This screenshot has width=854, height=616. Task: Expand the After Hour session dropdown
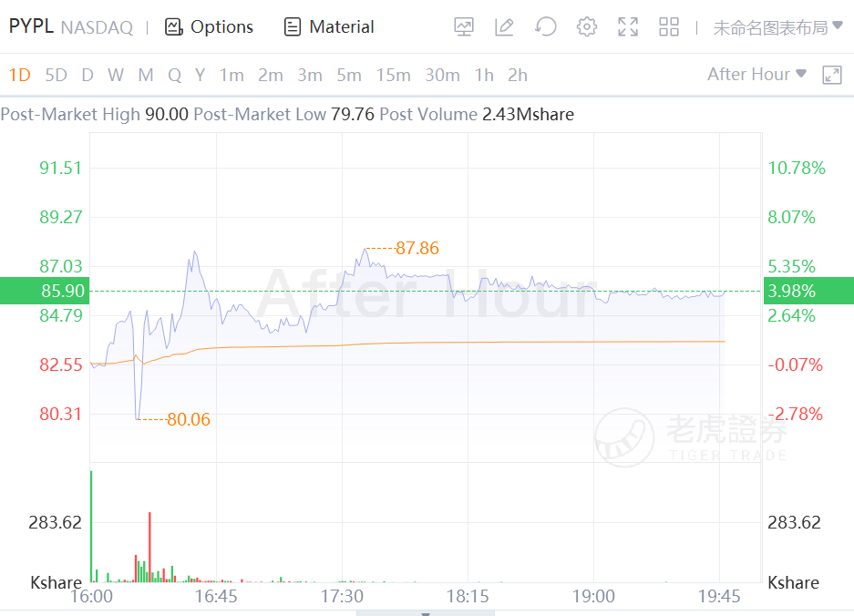756,75
